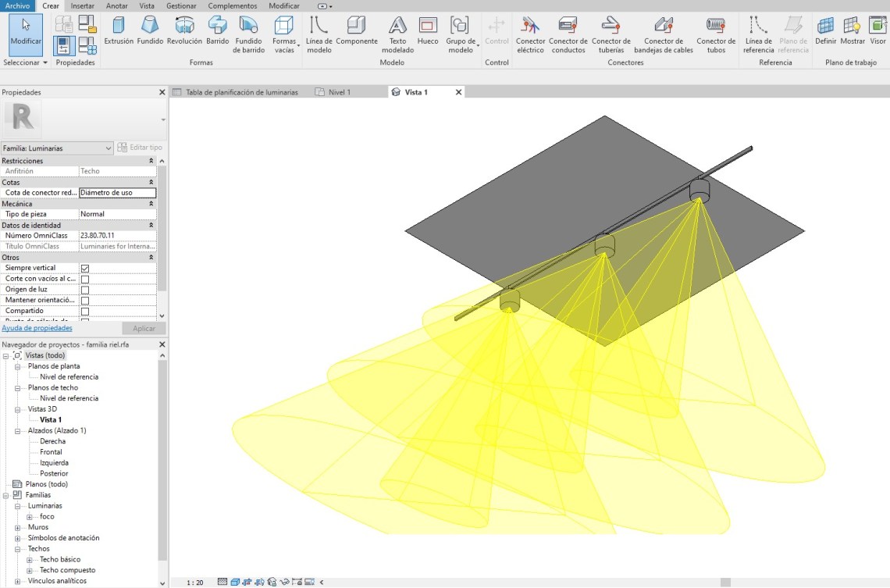Click the Ayuda de propiedades link

click(37, 328)
